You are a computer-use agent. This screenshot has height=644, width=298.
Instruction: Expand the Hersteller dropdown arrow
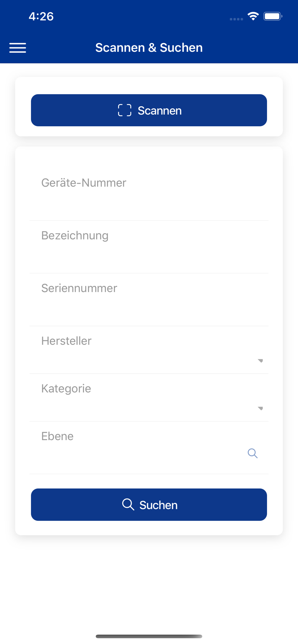tap(260, 361)
